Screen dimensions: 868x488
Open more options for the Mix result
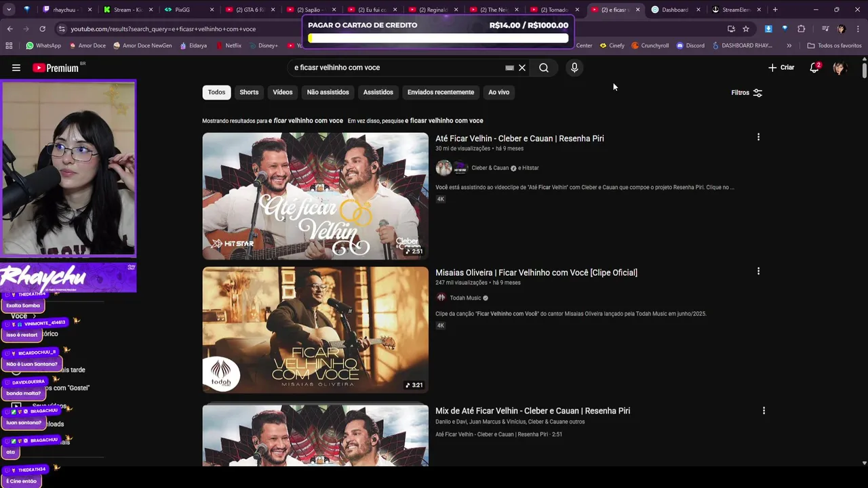764,411
